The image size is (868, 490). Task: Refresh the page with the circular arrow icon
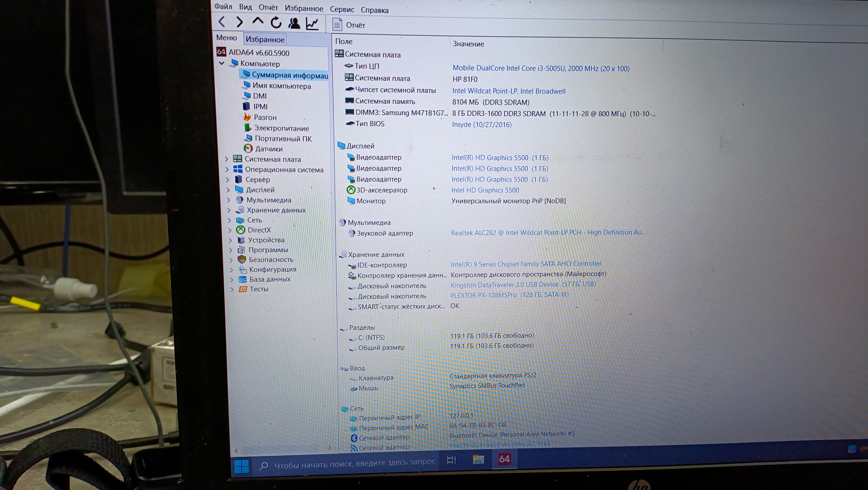tap(276, 23)
